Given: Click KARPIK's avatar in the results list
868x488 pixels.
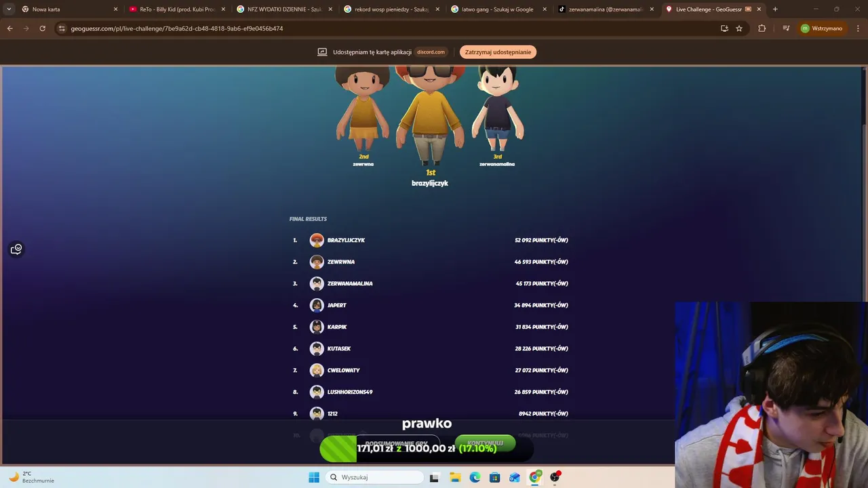Looking at the screenshot, I should pos(317,327).
